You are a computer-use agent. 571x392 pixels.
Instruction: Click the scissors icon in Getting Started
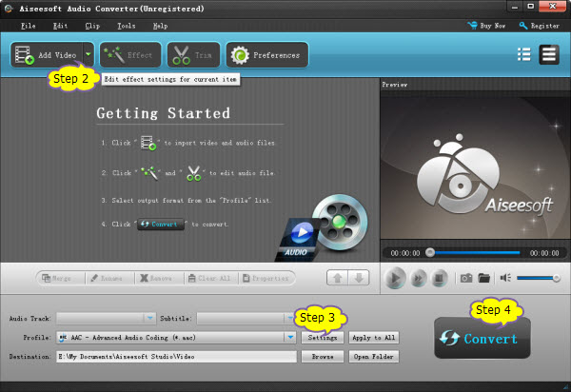coord(194,173)
